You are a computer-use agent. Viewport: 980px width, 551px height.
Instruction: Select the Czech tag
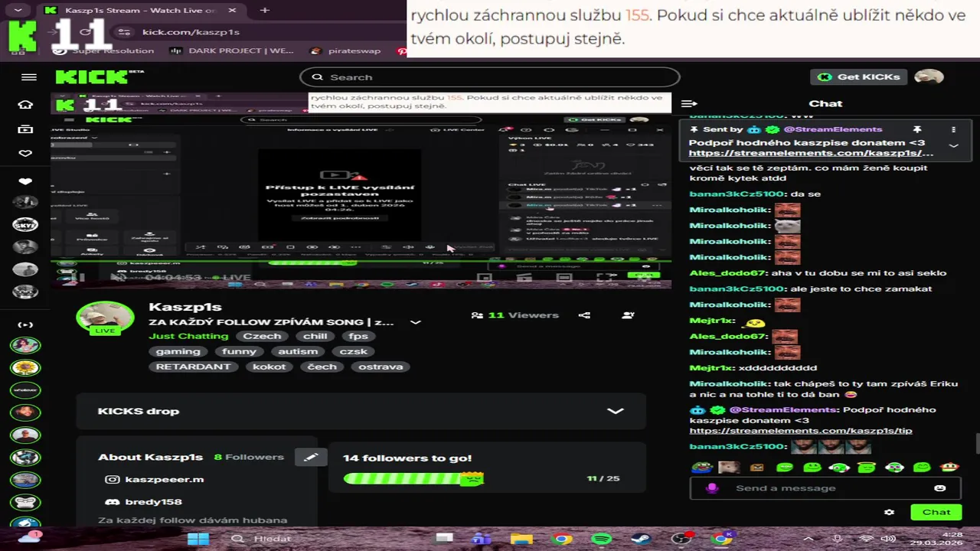pos(262,336)
